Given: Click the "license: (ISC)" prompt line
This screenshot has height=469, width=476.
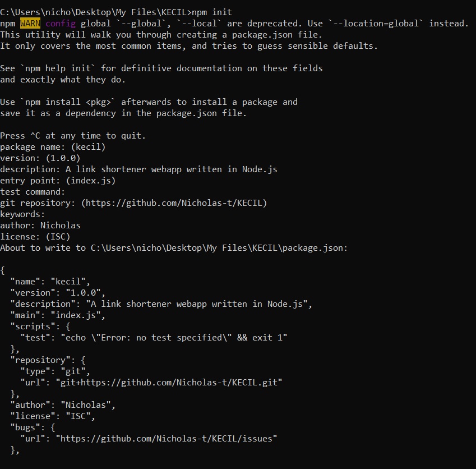Looking at the screenshot, I should click(35, 237).
